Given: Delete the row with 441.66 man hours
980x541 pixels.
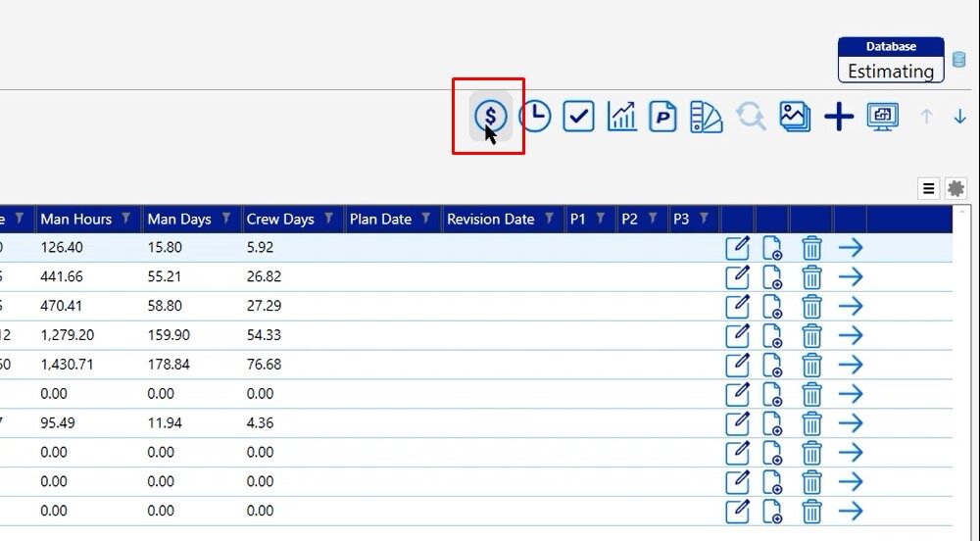Looking at the screenshot, I should pyautogui.click(x=811, y=277).
